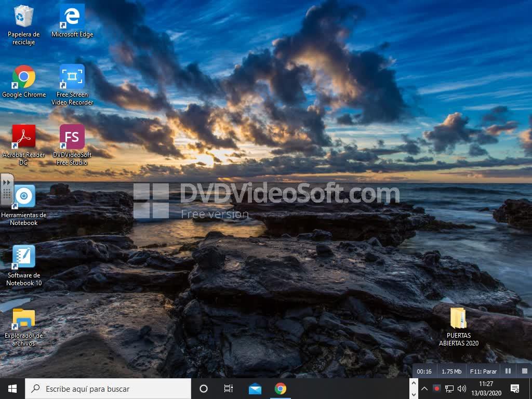532x399 pixels.
Task: Pause the screen recording
Action: [x=508, y=371]
